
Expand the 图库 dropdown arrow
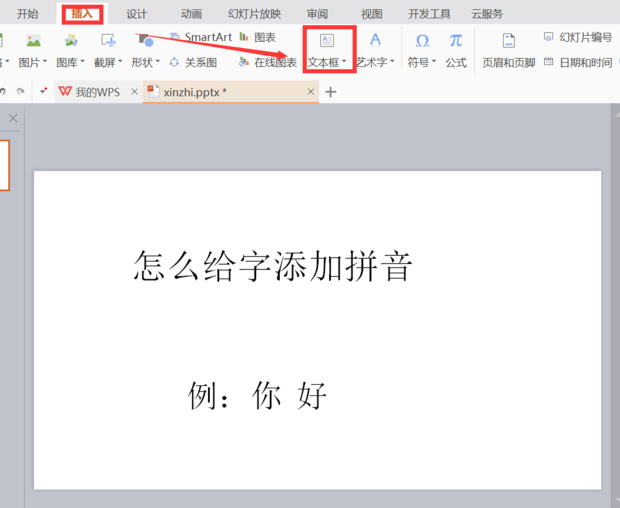point(82,62)
